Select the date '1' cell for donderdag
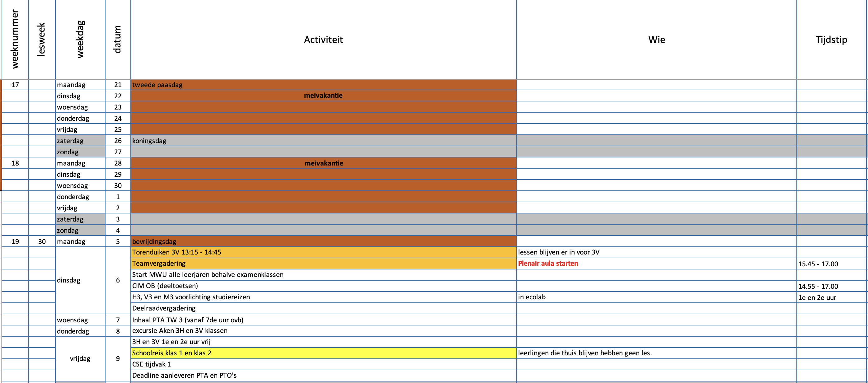Viewport: 868px width, 383px height. [x=118, y=196]
